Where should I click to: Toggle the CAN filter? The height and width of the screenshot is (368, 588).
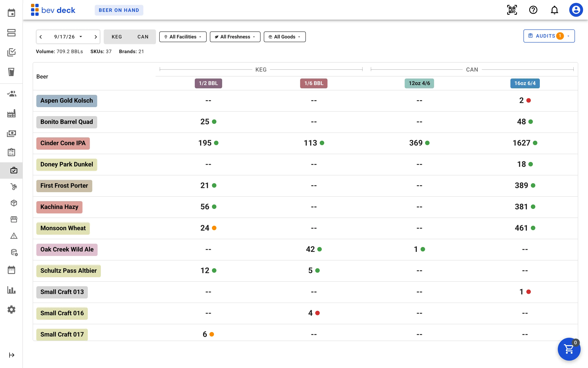143,37
